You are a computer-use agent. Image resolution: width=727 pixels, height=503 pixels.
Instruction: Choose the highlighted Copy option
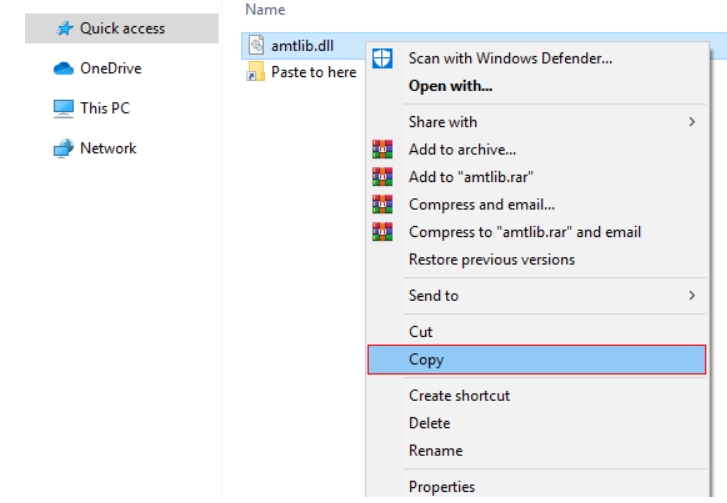click(x=426, y=360)
